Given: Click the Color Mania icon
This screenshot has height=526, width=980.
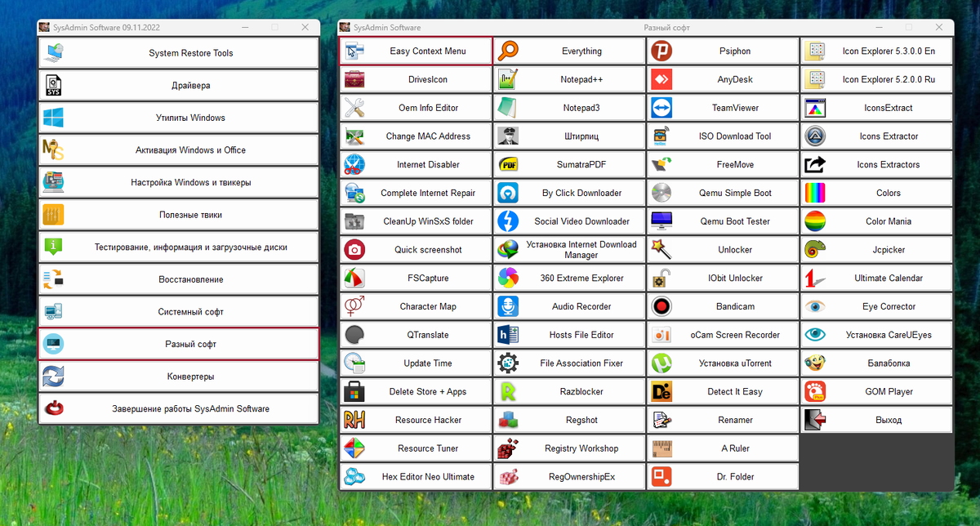Looking at the screenshot, I should (815, 221).
